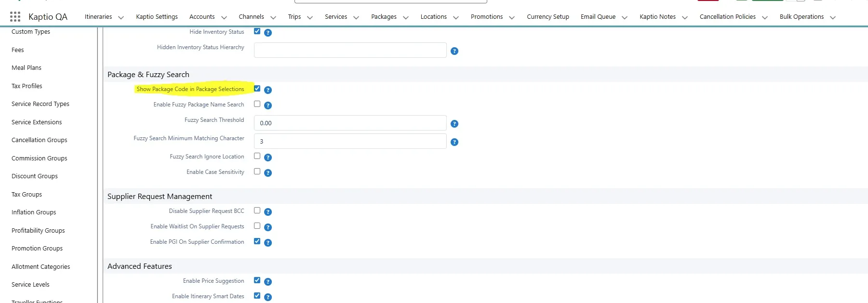Viewport: 868px width, 303px height.
Task: Open the Packages dropdown arrow
Action: pos(405,17)
